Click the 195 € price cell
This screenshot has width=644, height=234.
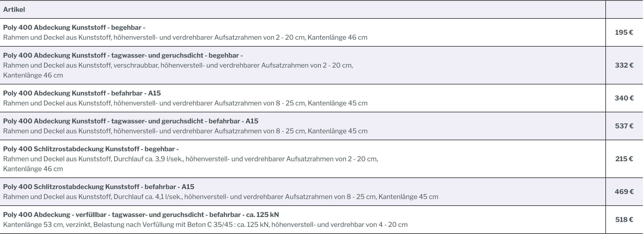[624, 32]
